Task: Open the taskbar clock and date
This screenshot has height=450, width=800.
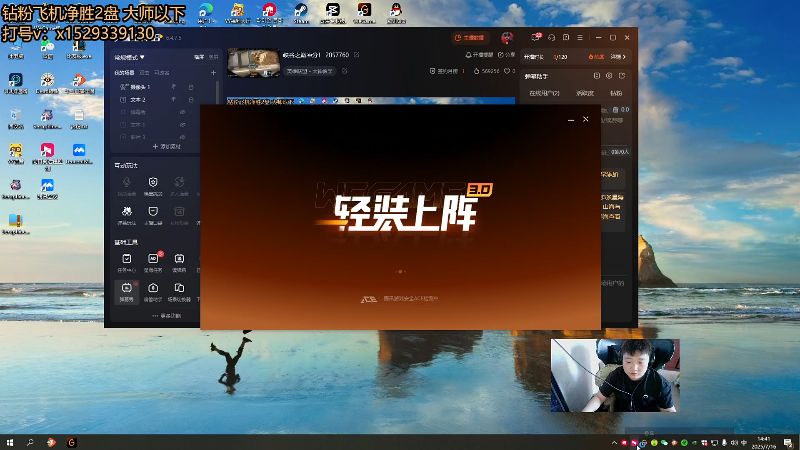Action: coord(763,442)
